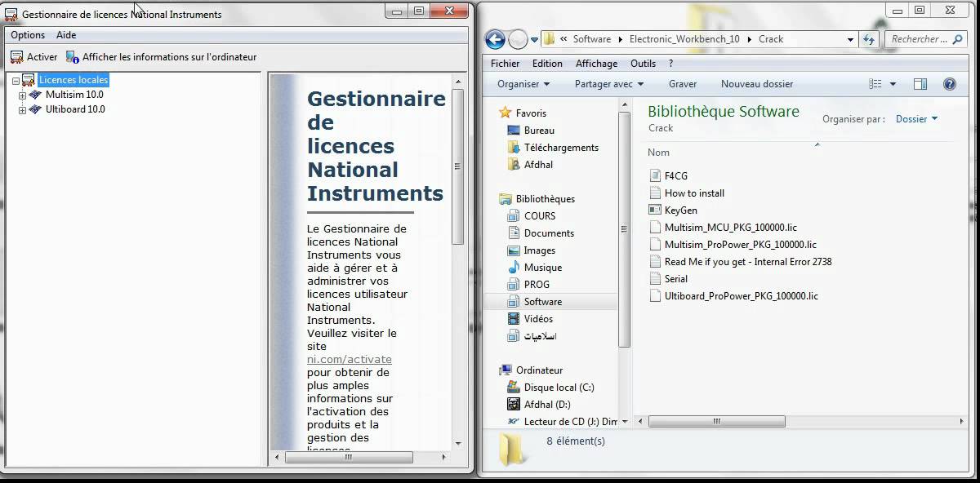Open the address bar history dropdown
980x483 pixels.
850,39
